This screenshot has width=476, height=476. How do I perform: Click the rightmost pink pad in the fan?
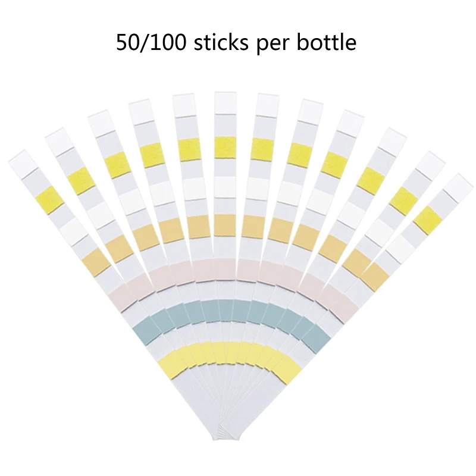[x=345, y=307]
